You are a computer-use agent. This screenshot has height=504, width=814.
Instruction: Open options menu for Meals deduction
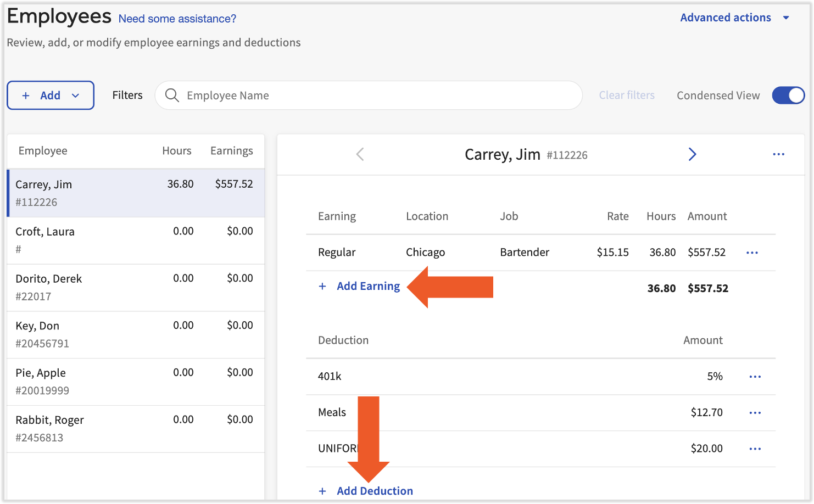coord(755,413)
